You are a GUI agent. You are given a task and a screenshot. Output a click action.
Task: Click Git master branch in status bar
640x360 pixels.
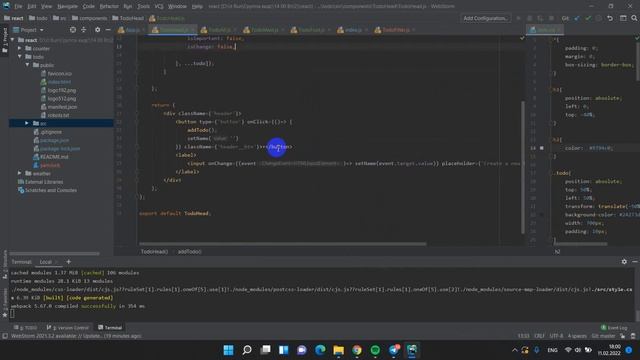click(x=603, y=336)
